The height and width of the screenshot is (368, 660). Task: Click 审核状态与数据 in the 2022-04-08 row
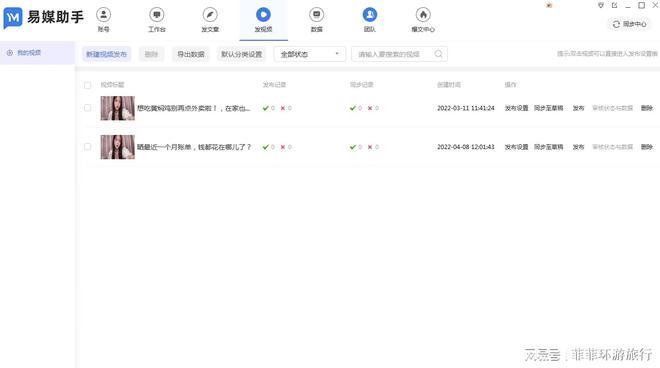612,147
